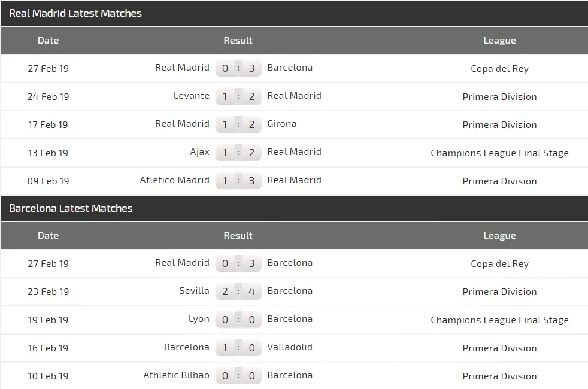
Task: Open the Valladolid team link
Action: coord(290,347)
